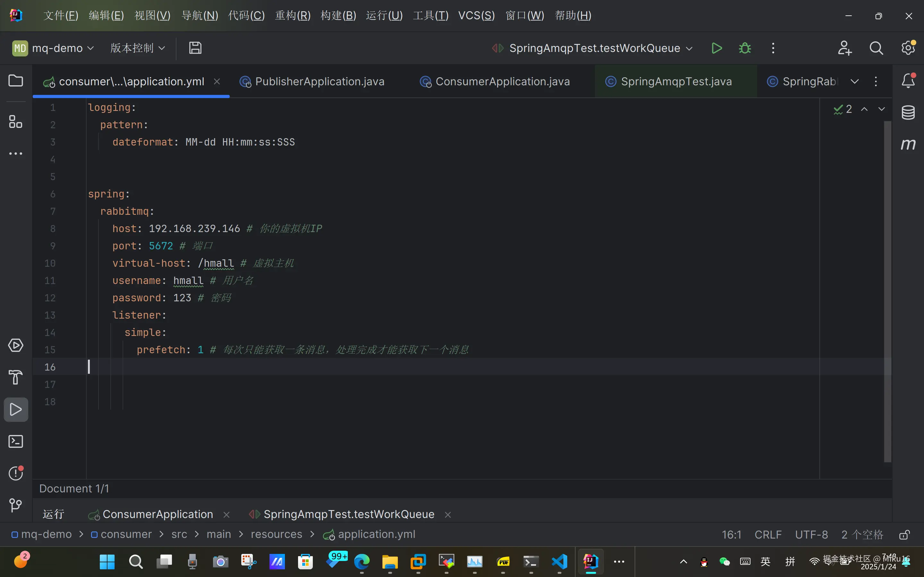The image size is (924, 577).
Task: Open SpringAmqpTest.testWorkQueue run configuration dropdown
Action: (x=594, y=48)
